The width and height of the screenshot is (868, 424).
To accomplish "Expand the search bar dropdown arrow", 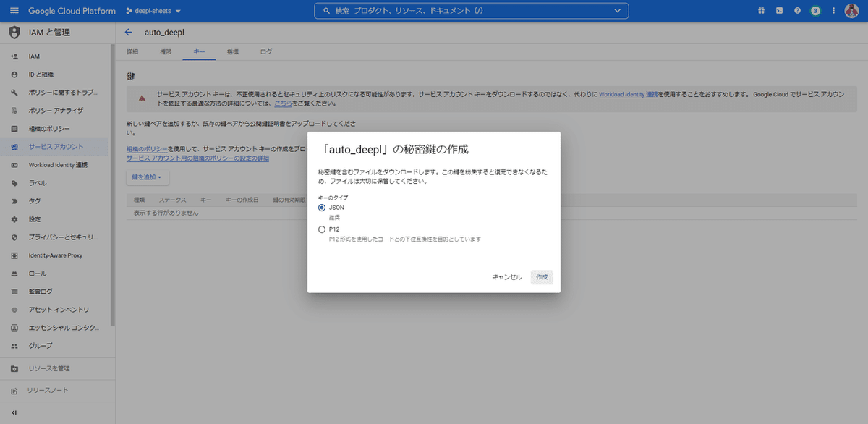I will click(x=617, y=11).
